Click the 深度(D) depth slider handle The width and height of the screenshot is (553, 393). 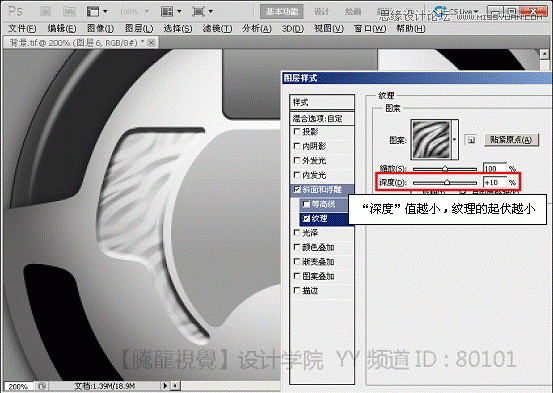pos(447,182)
